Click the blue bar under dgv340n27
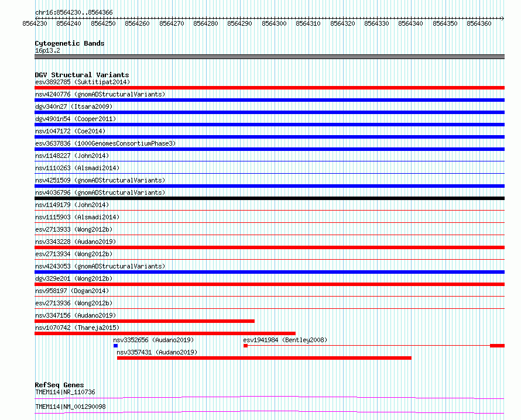This screenshot has height=420, width=521. (269, 112)
